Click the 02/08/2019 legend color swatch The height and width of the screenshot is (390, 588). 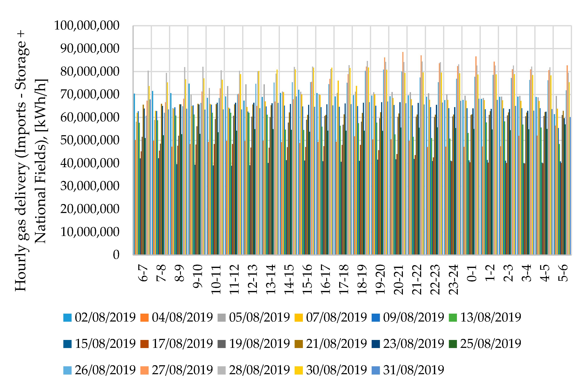click(x=67, y=318)
